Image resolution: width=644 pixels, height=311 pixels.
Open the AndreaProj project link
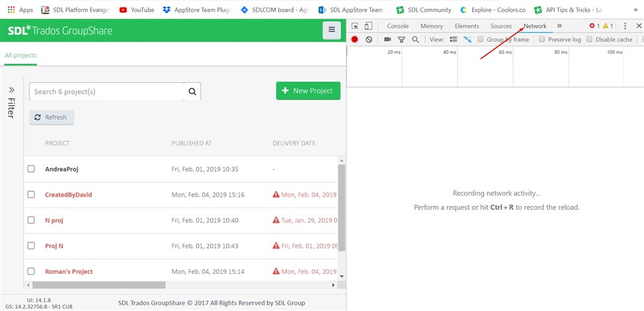[x=62, y=169]
